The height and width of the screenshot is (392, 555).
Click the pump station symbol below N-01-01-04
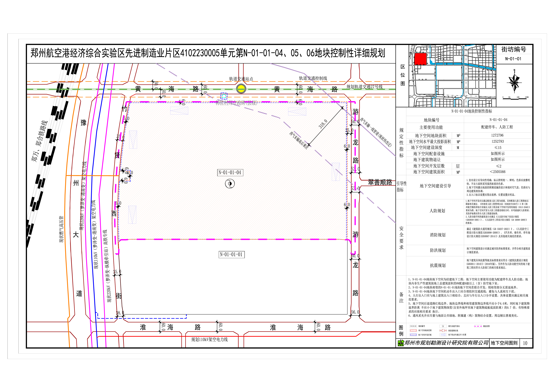tap(230, 184)
